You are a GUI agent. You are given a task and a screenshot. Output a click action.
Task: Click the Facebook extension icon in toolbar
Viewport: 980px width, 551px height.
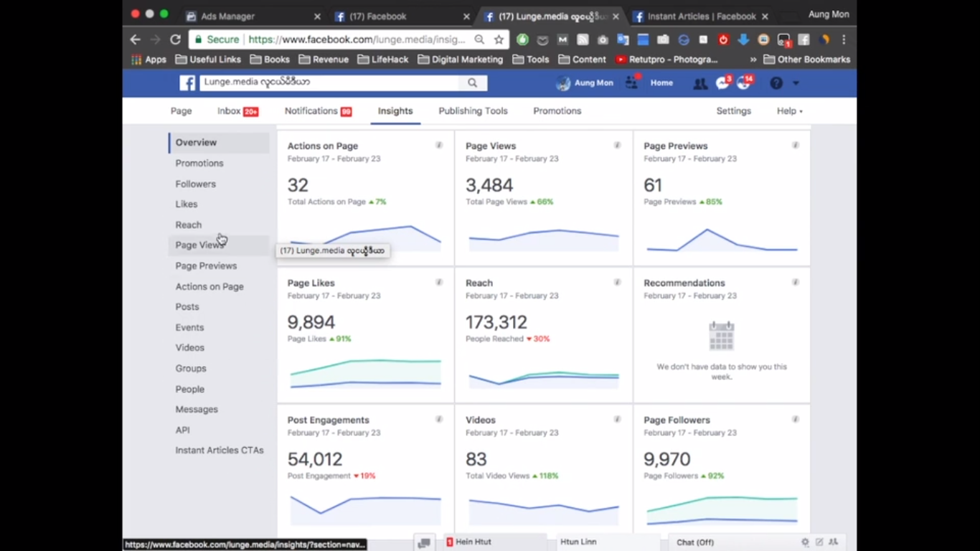pyautogui.click(x=804, y=39)
